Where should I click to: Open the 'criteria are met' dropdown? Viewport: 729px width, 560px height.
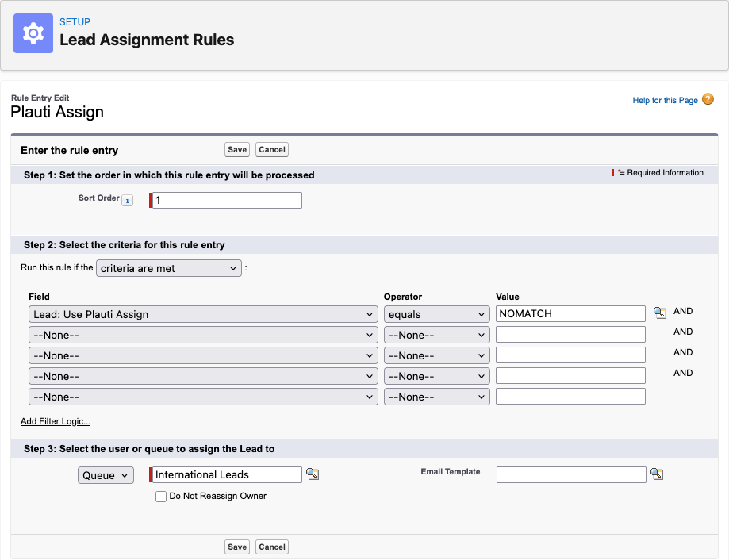point(169,268)
